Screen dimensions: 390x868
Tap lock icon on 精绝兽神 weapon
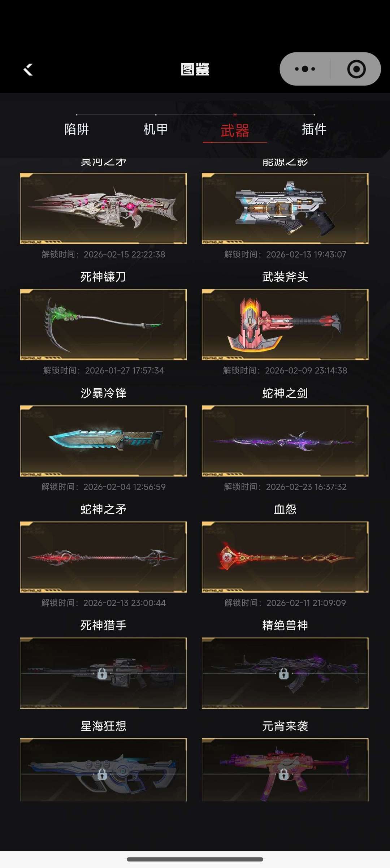point(284,673)
